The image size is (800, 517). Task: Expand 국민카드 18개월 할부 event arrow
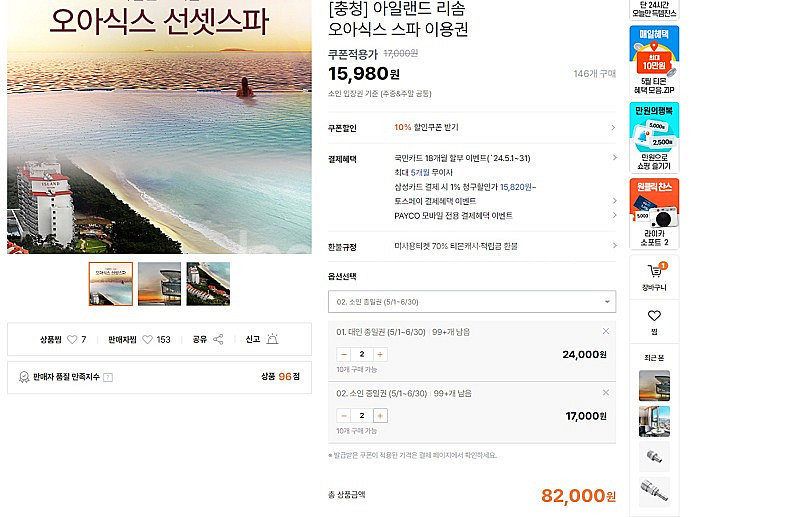click(x=614, y=158)
